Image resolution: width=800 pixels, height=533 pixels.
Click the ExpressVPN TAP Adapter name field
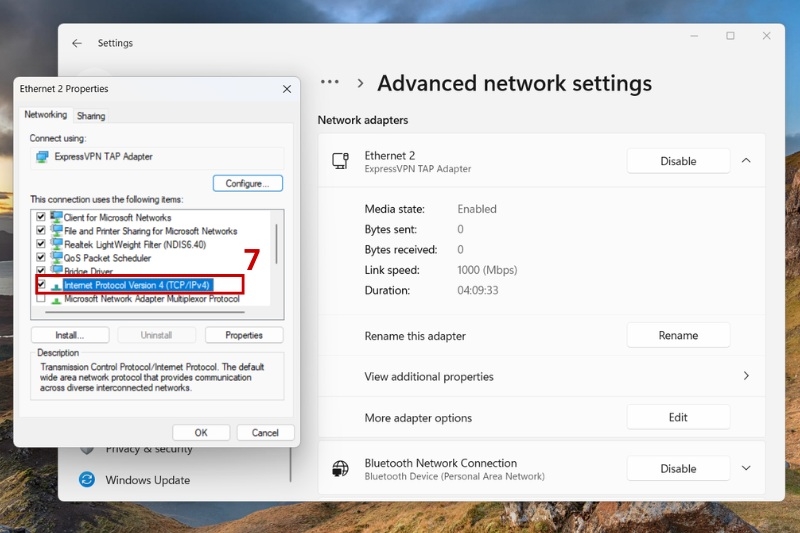(x=157, y=157)
